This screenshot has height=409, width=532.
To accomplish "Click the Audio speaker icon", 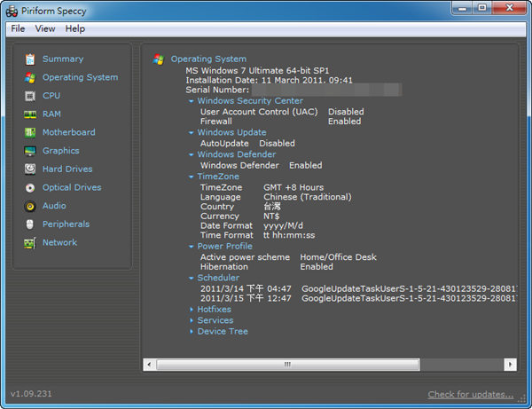I will (30, 206).
